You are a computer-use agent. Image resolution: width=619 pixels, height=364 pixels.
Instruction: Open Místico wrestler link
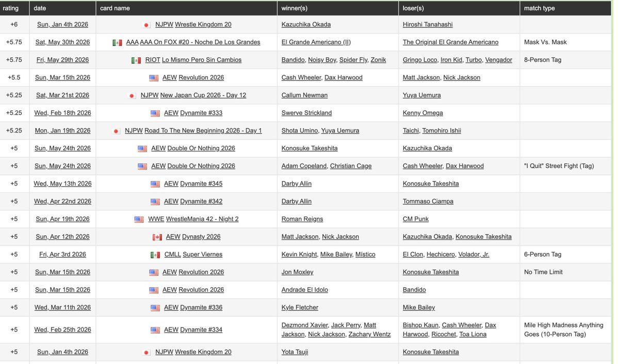pyautogui.click(x=365, y=255)
